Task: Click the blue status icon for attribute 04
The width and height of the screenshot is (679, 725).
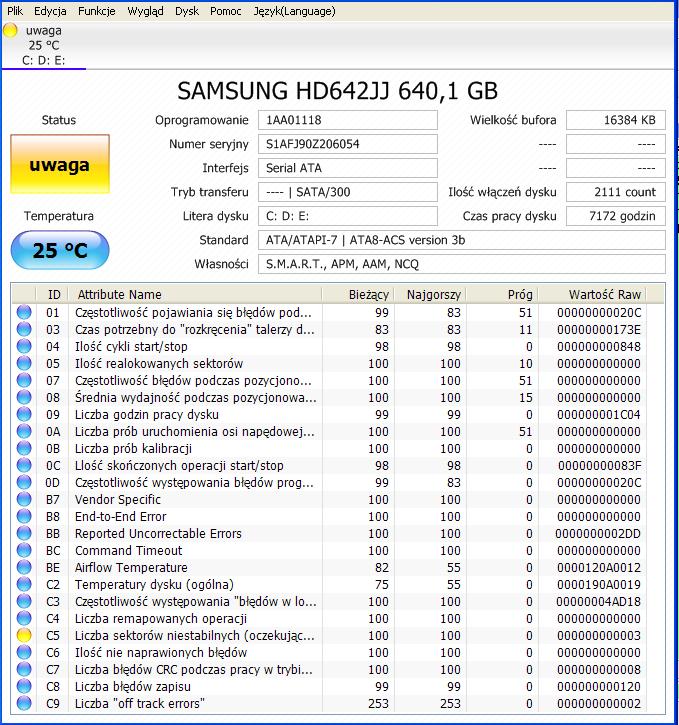Action: click(24, 346)
